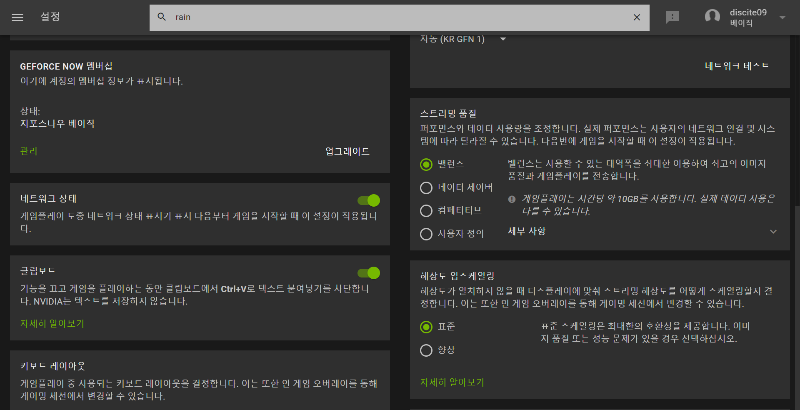Click the 해상도 업스케일링 section heading

457,276
